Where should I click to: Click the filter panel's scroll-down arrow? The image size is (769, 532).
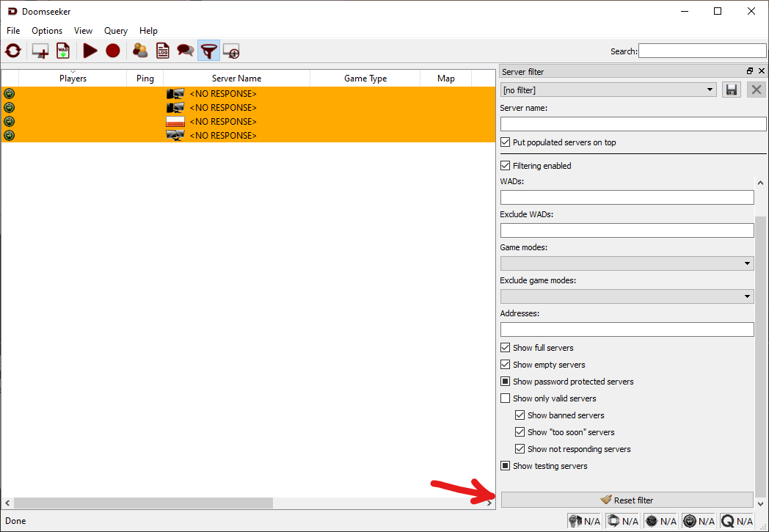760,503
